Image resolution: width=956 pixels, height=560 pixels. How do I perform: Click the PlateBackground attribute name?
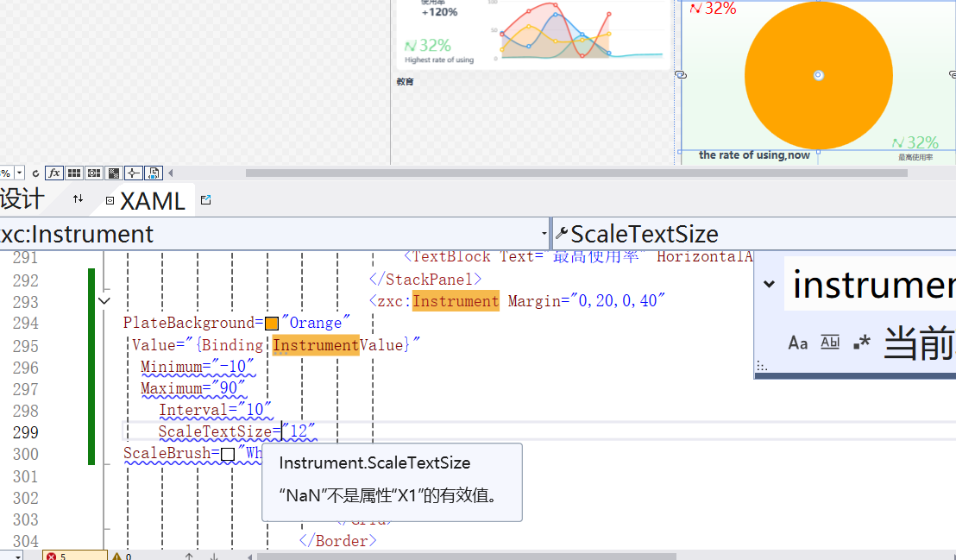click(x=188, y=323)
